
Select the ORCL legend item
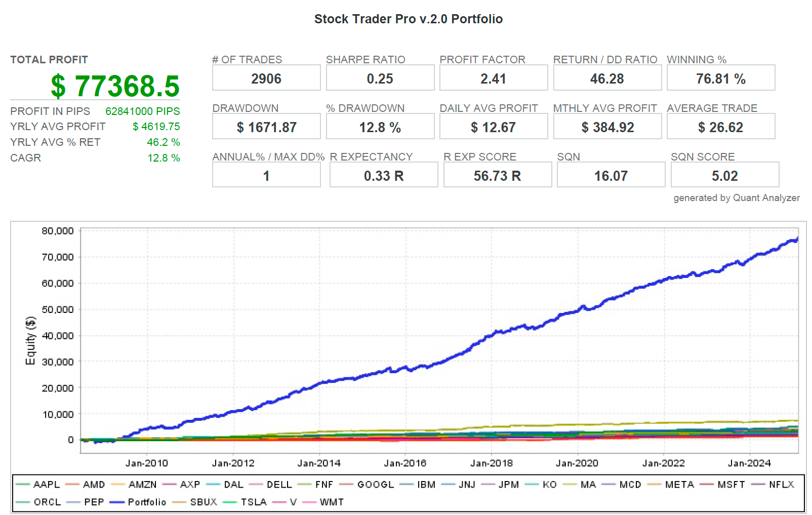click(38, 502)
